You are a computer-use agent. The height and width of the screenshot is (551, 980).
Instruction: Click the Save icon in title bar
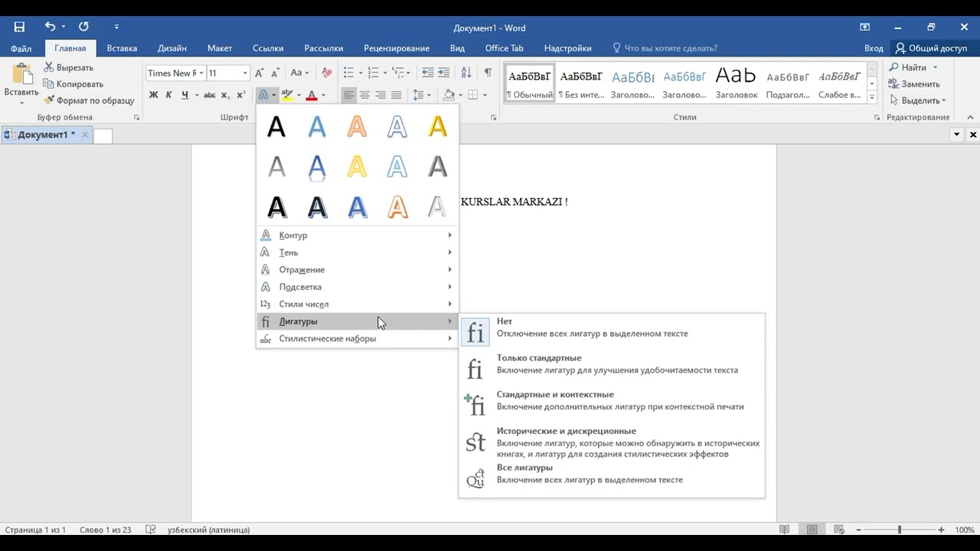coord(19,27)
